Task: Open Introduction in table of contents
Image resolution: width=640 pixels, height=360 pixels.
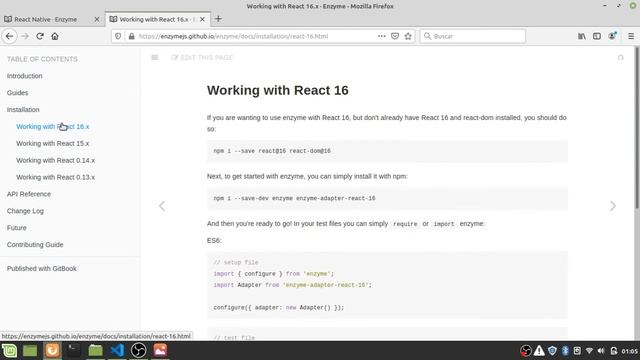Action: pyautogui.click(x=24, y=76)
